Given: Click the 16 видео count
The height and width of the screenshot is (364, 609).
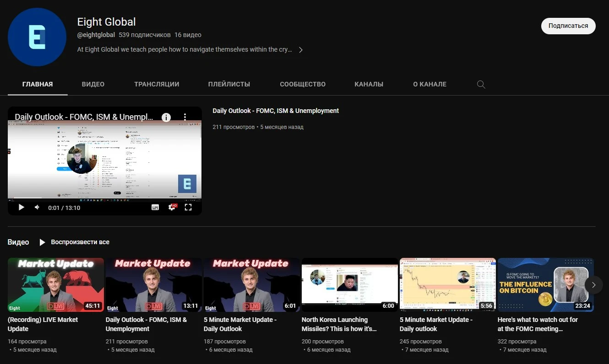Looking at the screenshot, I should pyautogui.click(x=188, y=35).
